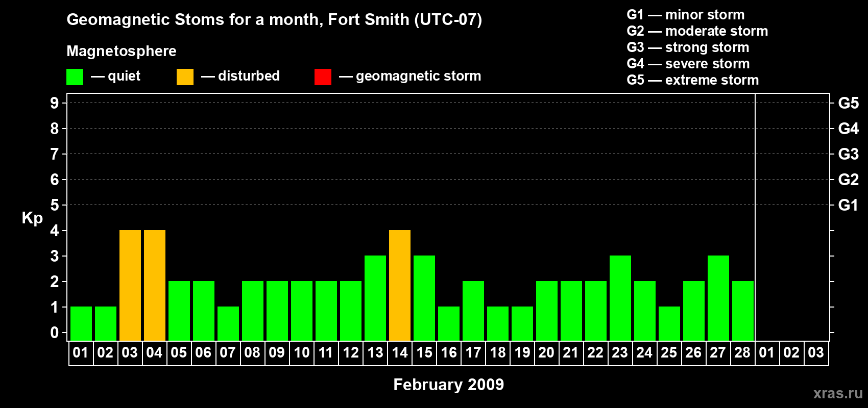Click the G4 — severe storm legend line
Screen dimensions: 868x408
(x=688, y=64)
